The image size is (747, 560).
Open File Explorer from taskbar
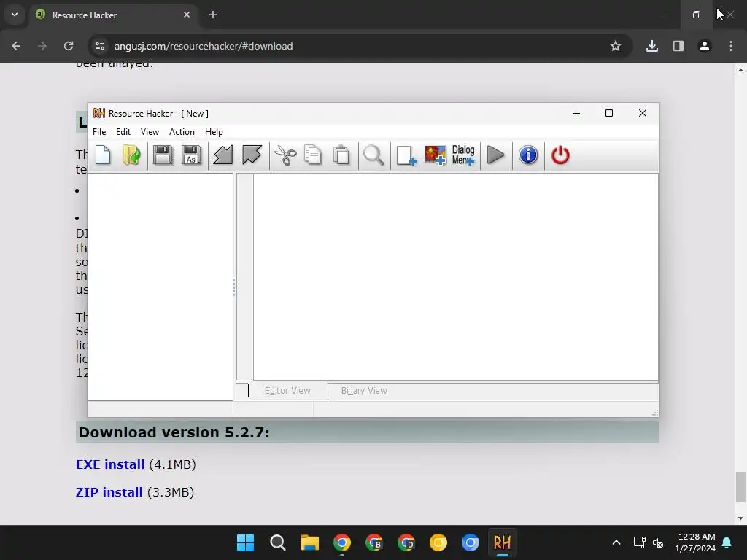click(x=309, y=542)
